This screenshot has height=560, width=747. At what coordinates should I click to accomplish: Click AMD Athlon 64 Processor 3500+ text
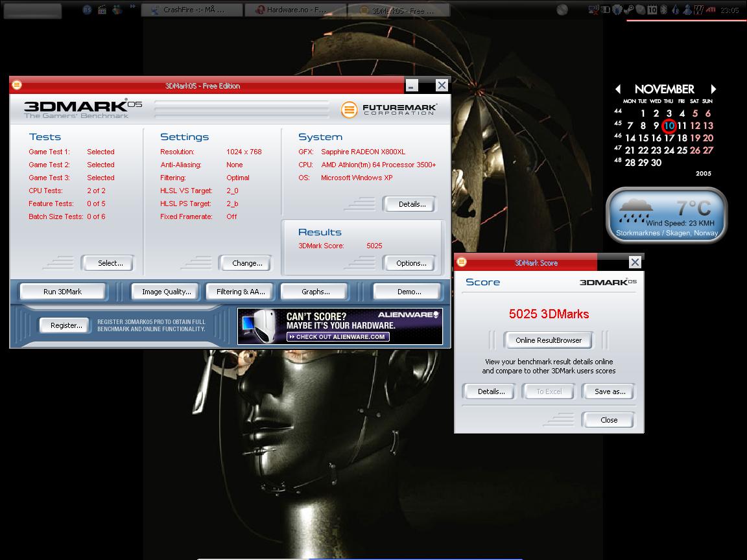378,165
